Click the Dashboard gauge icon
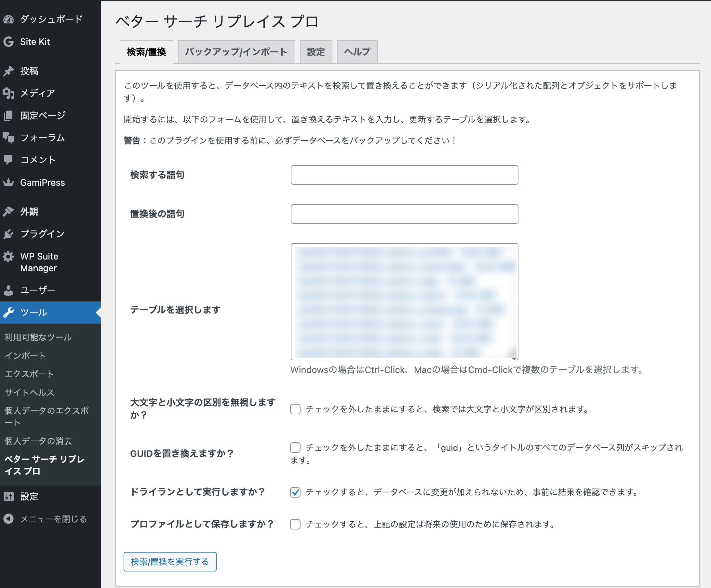Screen dimensions: 711x588 point(8,19)
